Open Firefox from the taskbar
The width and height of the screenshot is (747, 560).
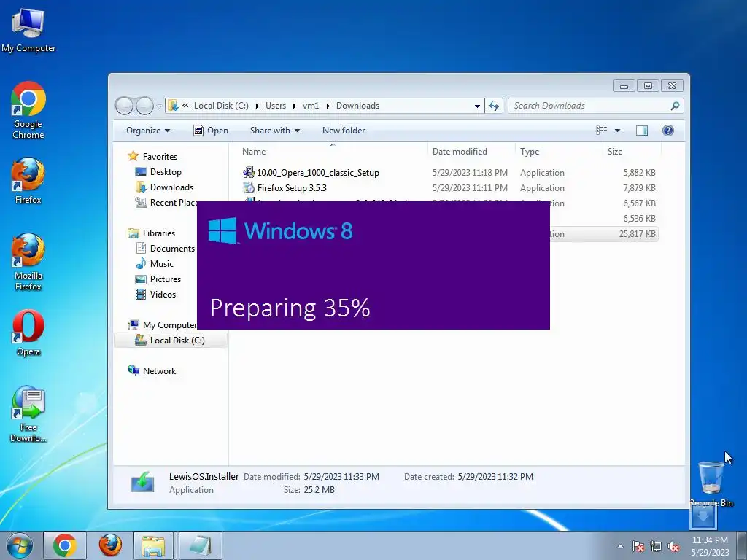(110, 545)
